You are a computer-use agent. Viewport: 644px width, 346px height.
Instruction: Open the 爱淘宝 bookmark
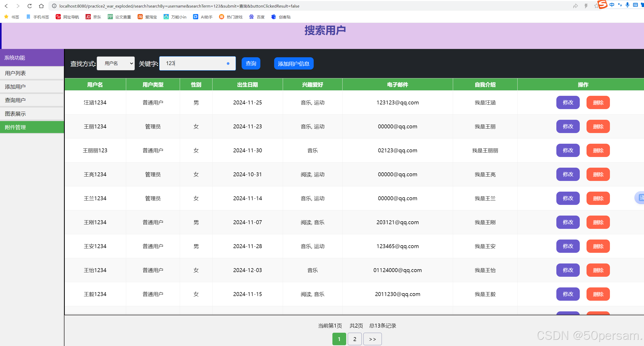(x=147, y=17)
